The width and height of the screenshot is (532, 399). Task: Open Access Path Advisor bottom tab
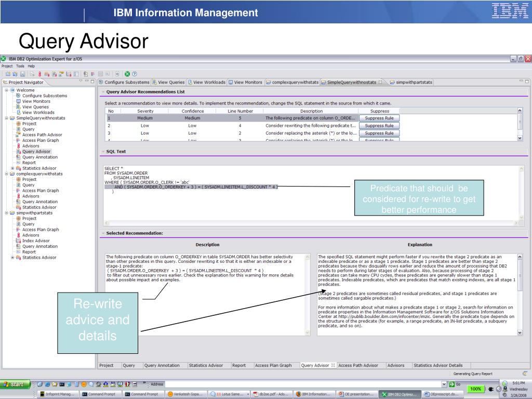click(x=358, y=365)
